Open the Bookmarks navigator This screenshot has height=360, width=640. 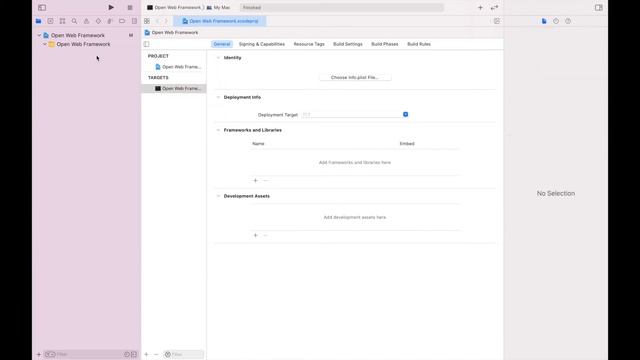click(x=62, y=21)
